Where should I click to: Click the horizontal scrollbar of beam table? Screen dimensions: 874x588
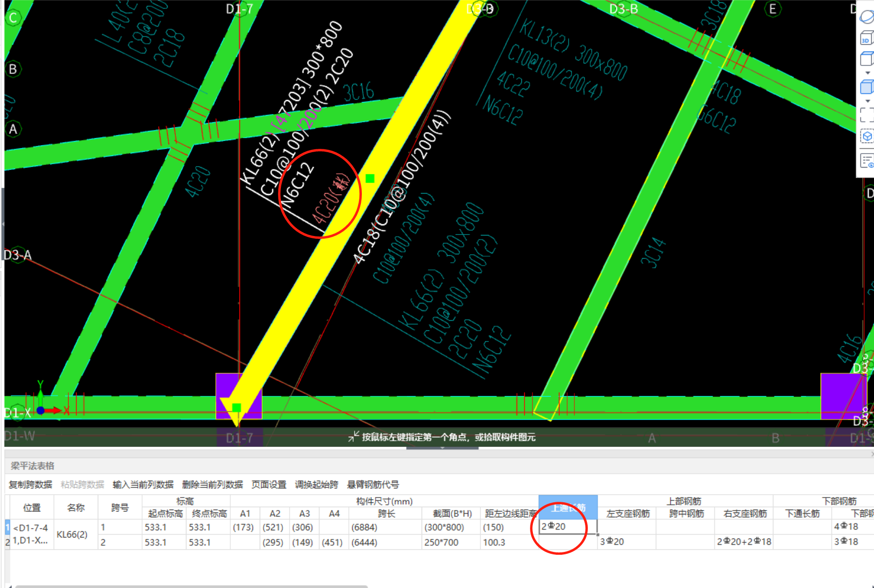point(191,586)
